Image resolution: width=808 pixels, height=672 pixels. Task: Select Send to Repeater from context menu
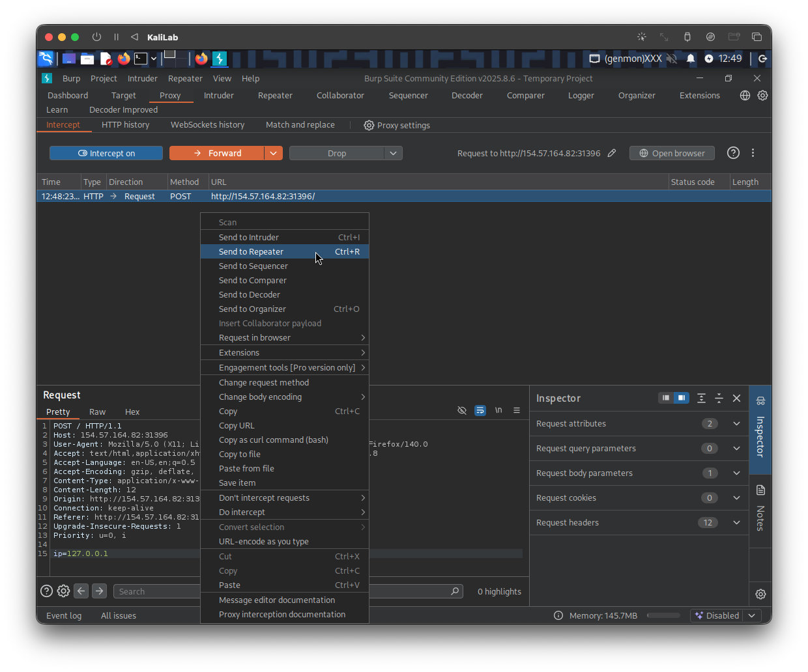tap(252, 252)
